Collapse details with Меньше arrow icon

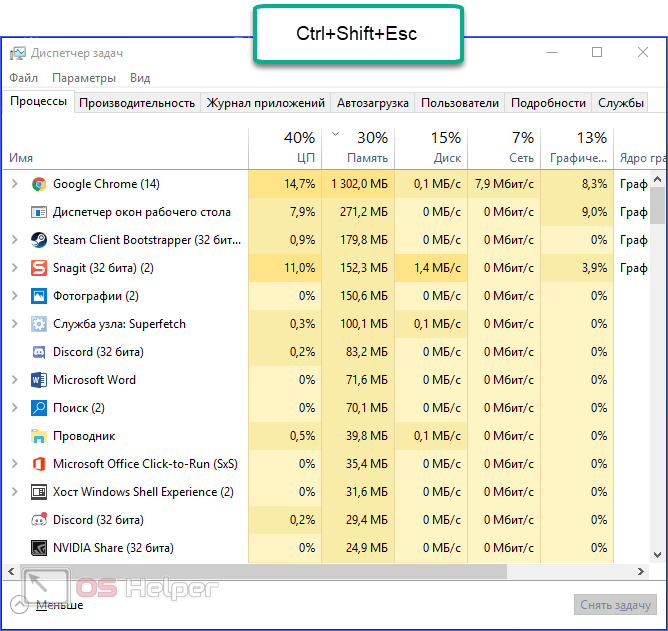19,605
